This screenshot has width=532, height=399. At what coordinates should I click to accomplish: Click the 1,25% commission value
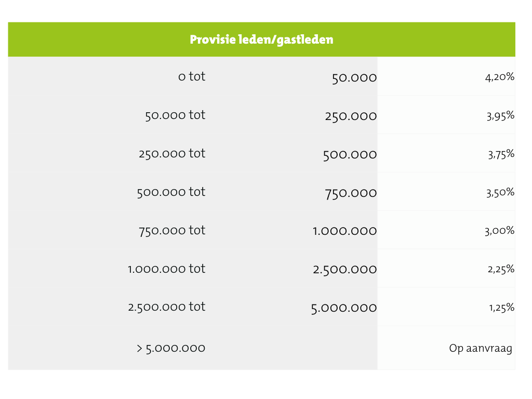[x=501, y=308]
